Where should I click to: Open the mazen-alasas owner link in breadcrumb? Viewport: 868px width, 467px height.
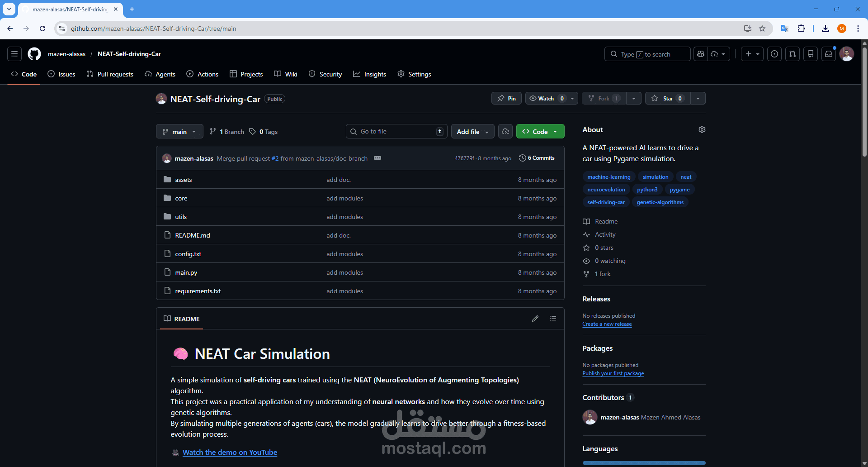point(67,54)
